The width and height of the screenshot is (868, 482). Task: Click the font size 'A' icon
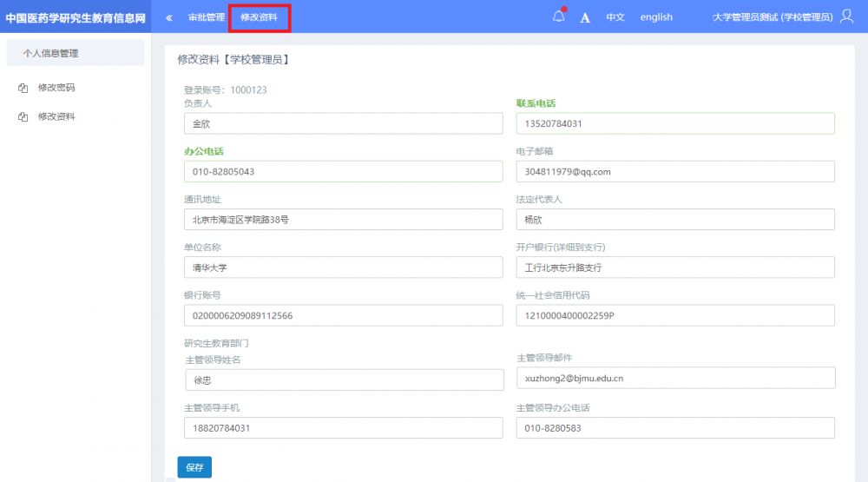coord(585,17)
